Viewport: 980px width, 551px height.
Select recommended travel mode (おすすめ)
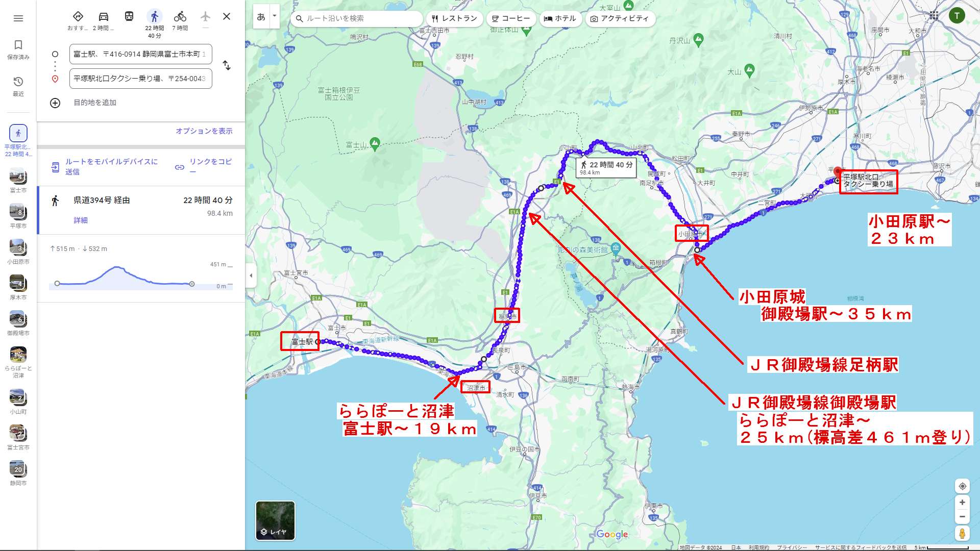coord(78,21)
